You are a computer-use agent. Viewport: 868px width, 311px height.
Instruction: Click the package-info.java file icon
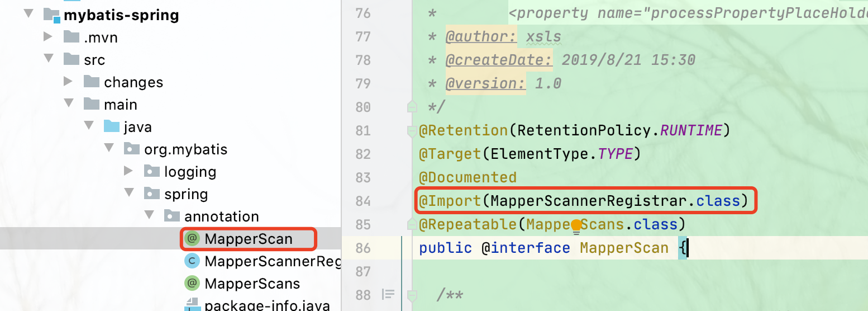tap(192, 305)
